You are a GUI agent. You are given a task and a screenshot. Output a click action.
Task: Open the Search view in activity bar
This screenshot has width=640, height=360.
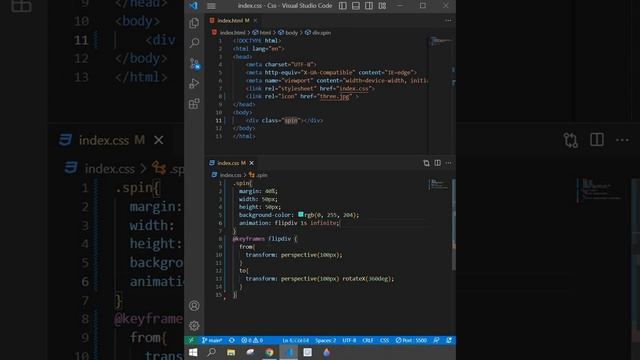(x=194, y=43)
